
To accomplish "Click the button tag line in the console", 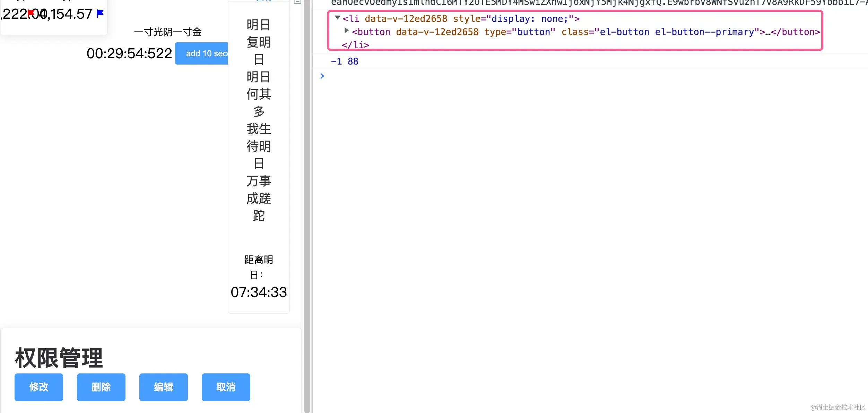I will tap(586, 32).
